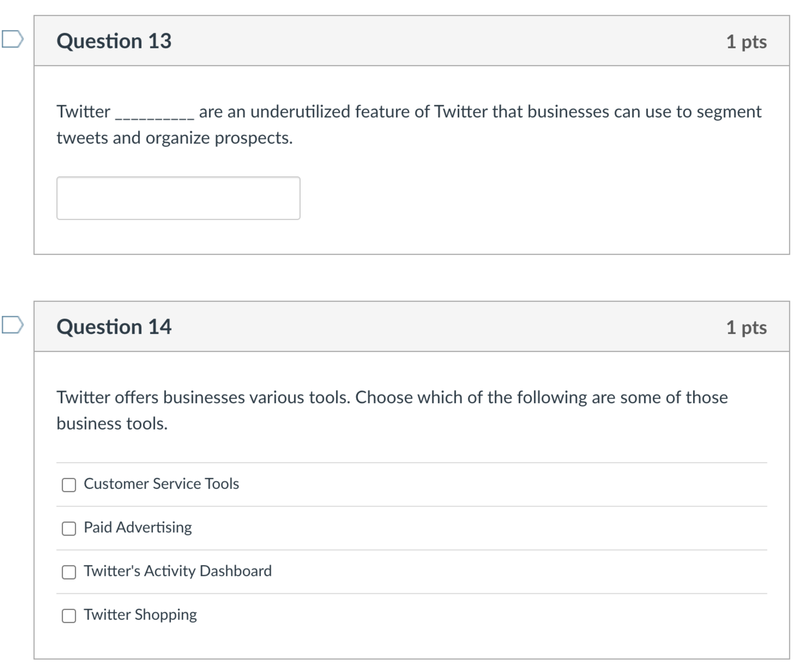Click the fill-in-the-blank answer field
Viewport: 812px width, 667px height.
[178, 198]
